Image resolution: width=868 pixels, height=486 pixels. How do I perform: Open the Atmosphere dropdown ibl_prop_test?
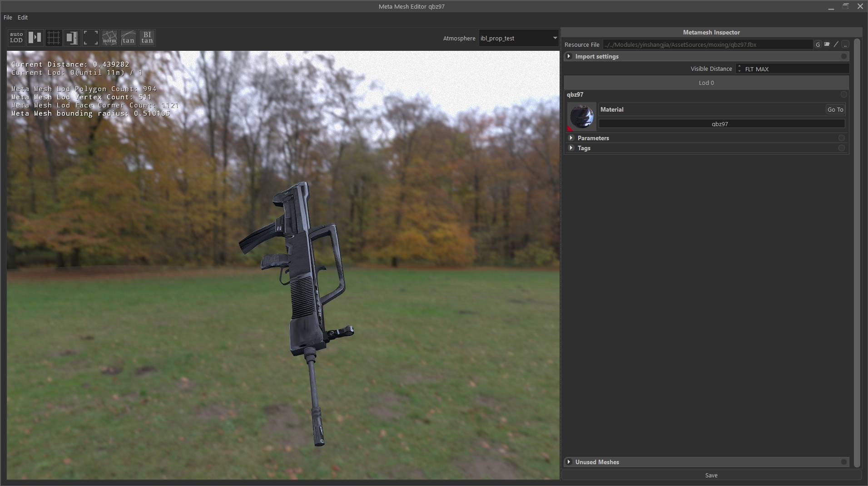(x=519, y=38)
